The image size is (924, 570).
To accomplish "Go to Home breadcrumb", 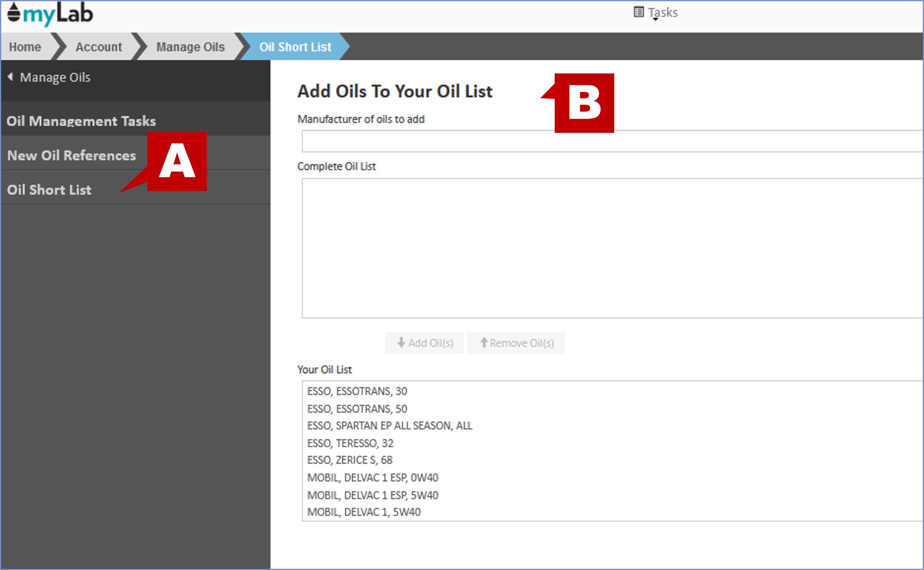I will [x=25, y=47].
